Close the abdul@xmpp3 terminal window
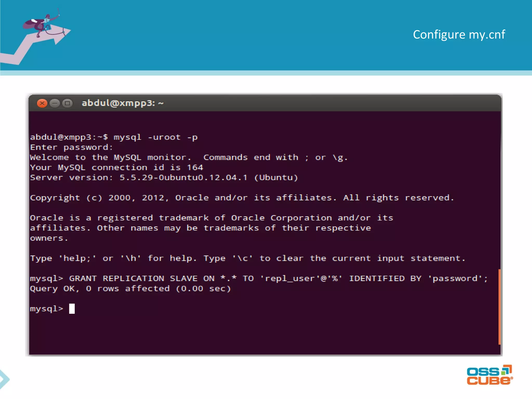 (42, 103)
